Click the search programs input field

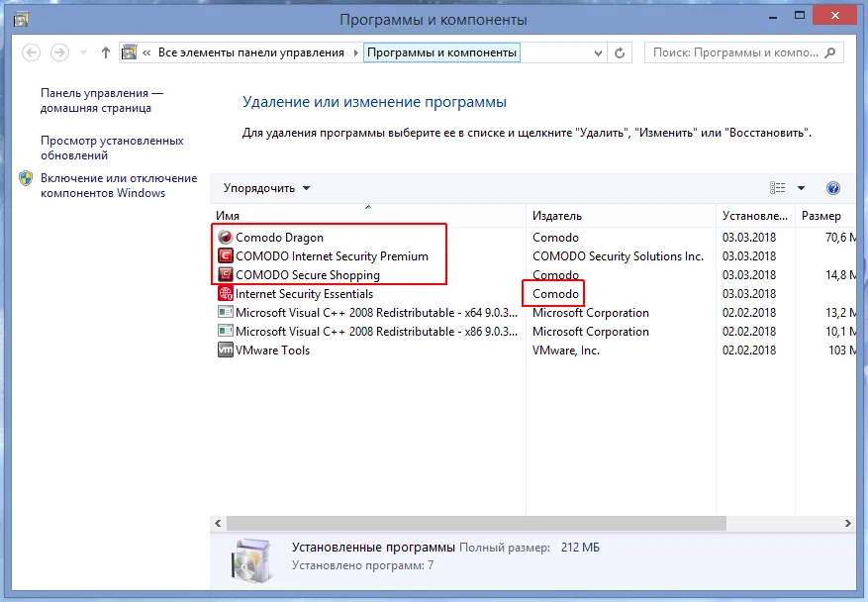(742, 51)
